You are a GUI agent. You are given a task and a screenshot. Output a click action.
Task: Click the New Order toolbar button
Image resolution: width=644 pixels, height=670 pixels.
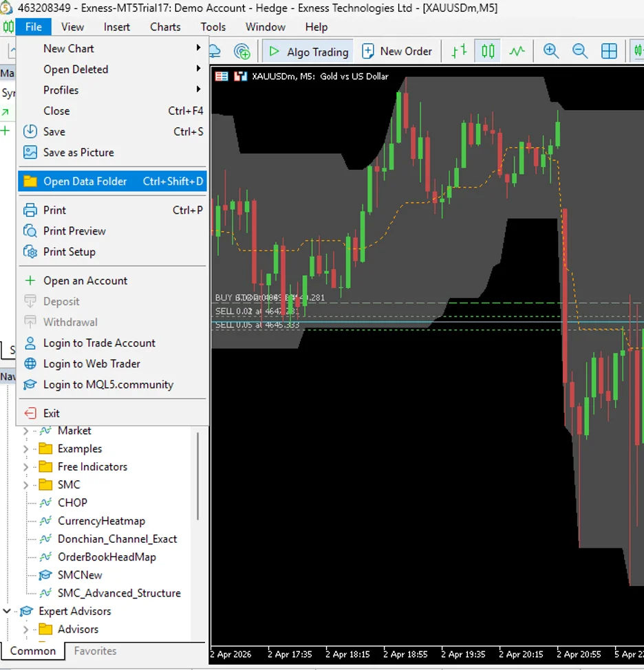pos(397,51)
